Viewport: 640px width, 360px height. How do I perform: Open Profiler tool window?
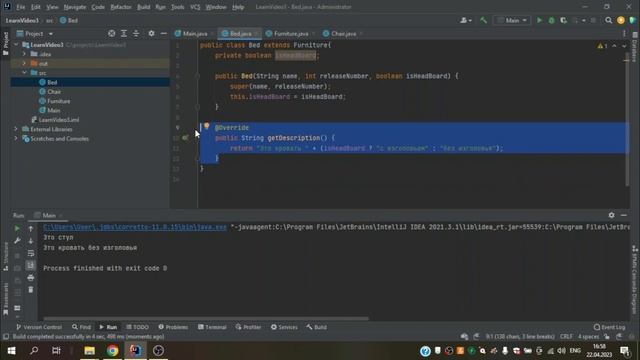pos(248,327)
